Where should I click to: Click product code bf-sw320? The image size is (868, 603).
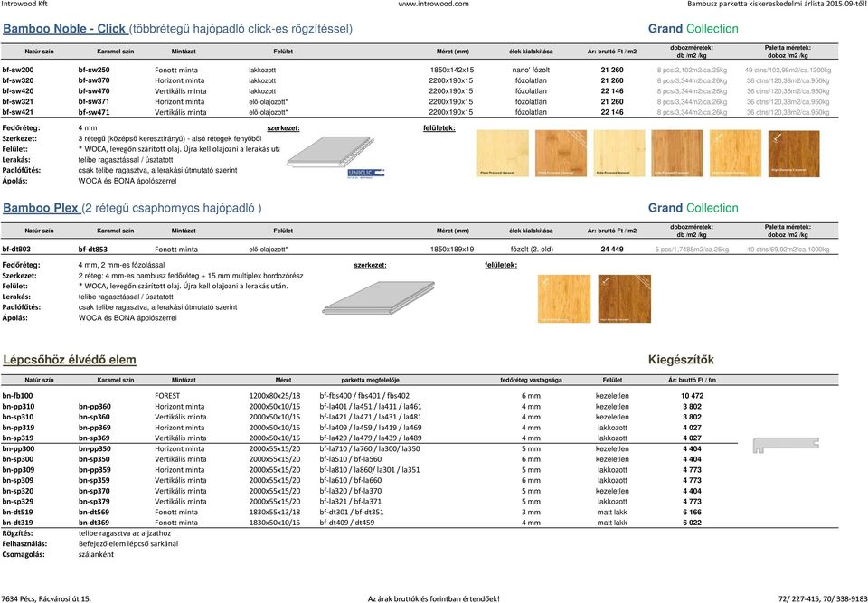coord(18,80)
